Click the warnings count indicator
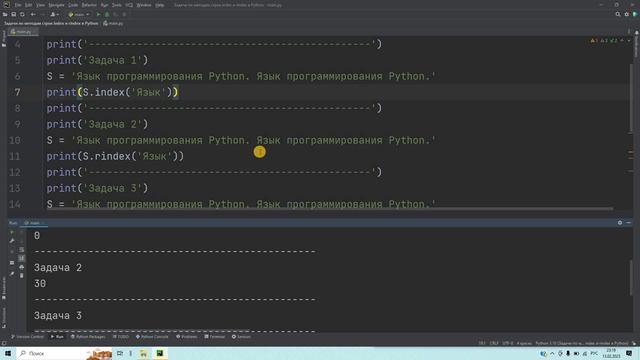 (x=594, y=40)
